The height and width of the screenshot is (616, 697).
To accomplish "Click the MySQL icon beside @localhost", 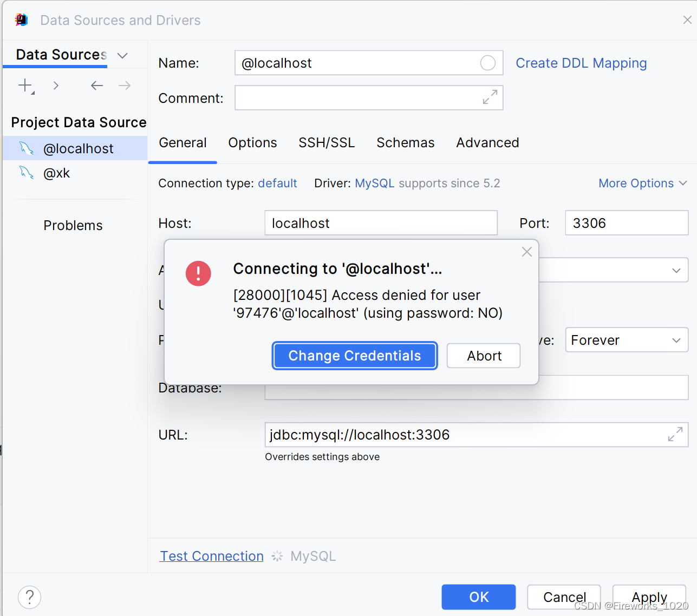I will (27, 148).
